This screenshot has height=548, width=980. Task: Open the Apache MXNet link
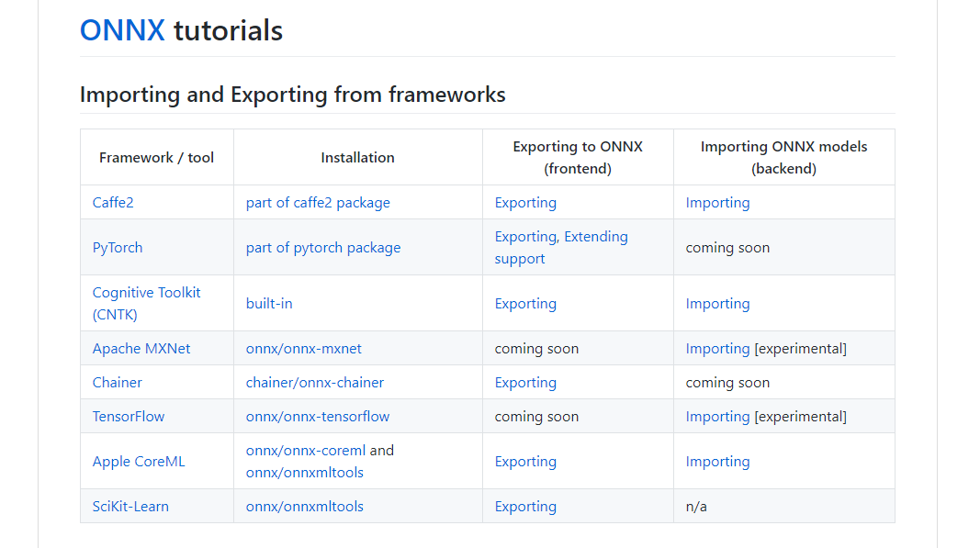pyautogui.click(x=141, y=349)
